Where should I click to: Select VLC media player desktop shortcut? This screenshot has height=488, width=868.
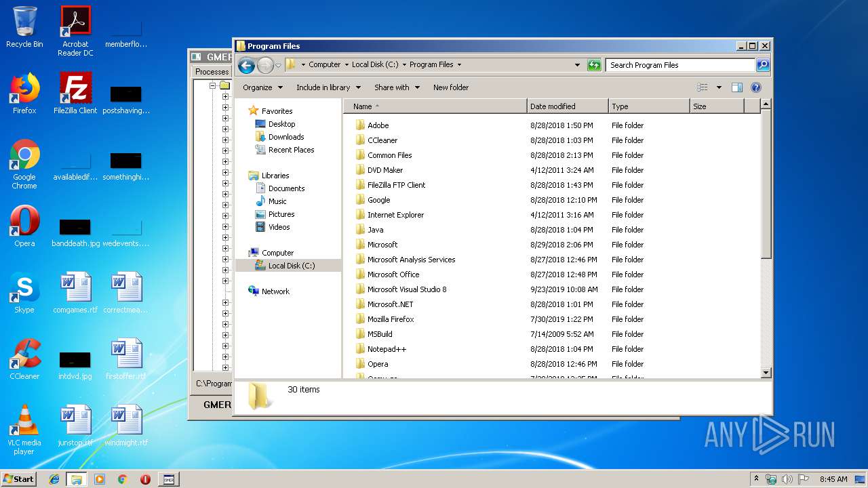(x=24, y=430)
